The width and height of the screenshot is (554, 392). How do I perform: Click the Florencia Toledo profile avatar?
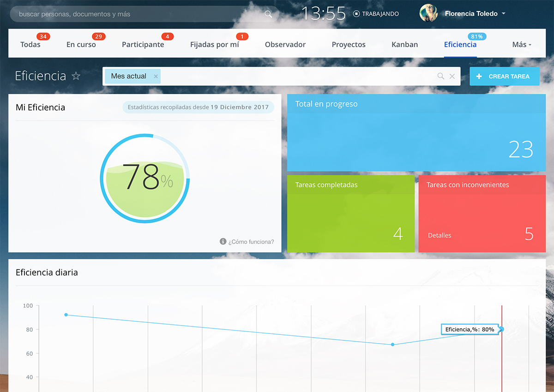[428, 13]
